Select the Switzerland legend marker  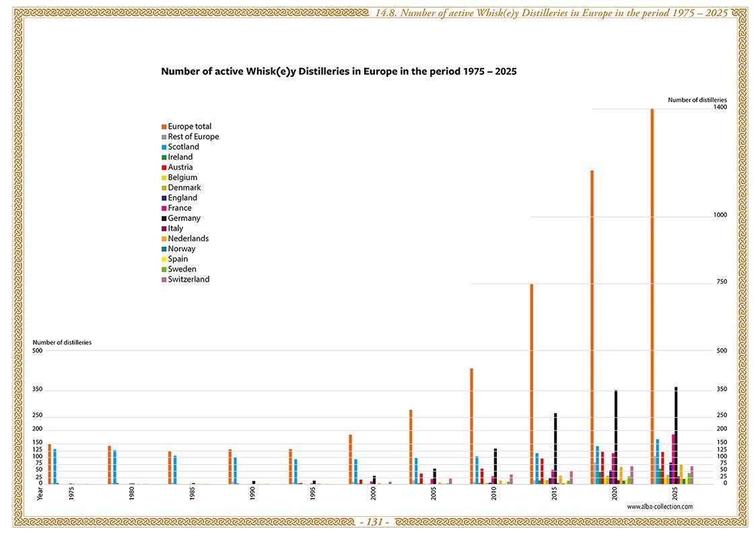(x=164, y=279)
